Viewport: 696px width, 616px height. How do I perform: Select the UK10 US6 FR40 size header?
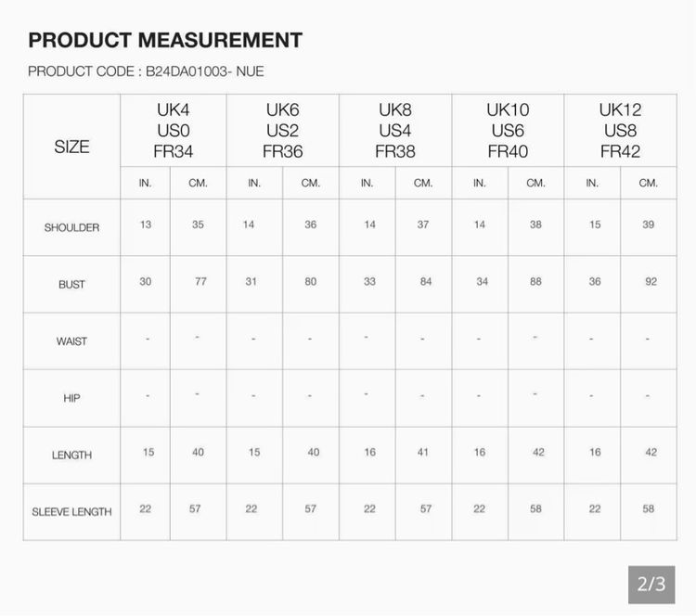(x=508, y=131)
